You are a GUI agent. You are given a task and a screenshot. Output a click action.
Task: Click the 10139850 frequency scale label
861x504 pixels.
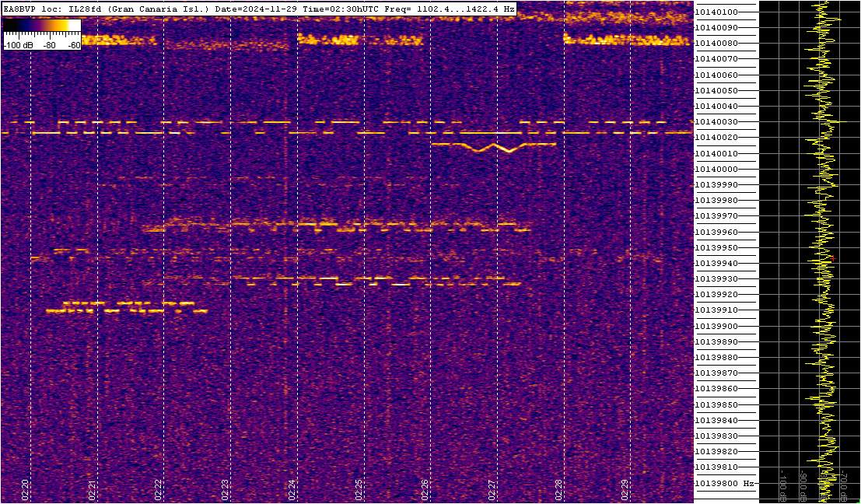716,405
